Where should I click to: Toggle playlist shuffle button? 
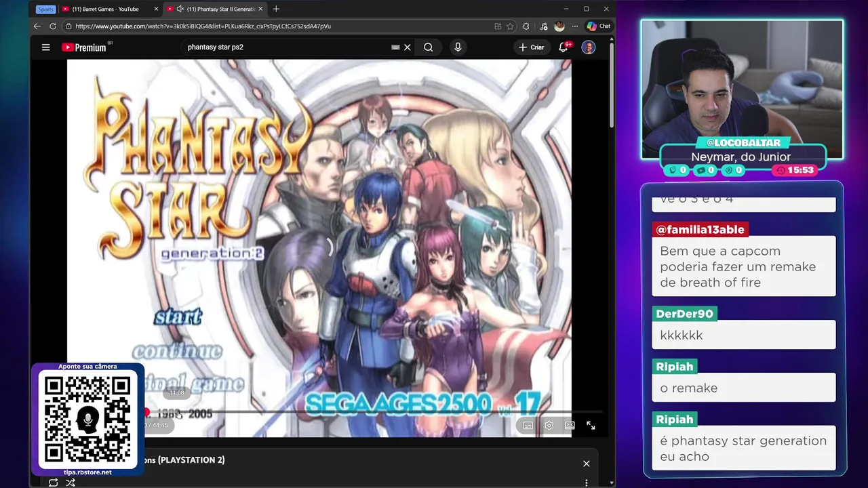[71, 483]
